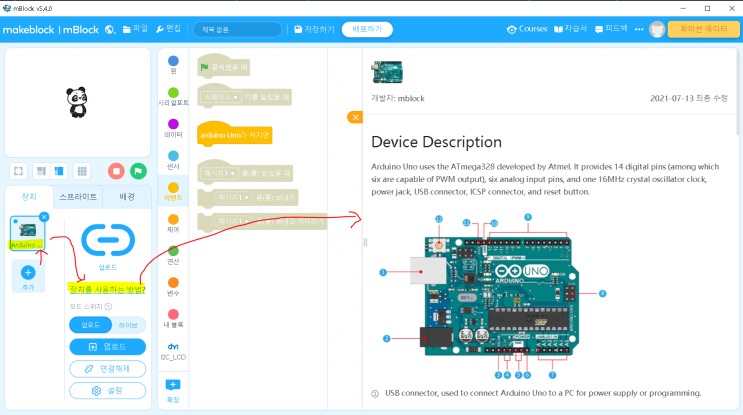Screen dimensions: 743x415
Task: Click the panda sprite on stage
Action: point(77,102)
